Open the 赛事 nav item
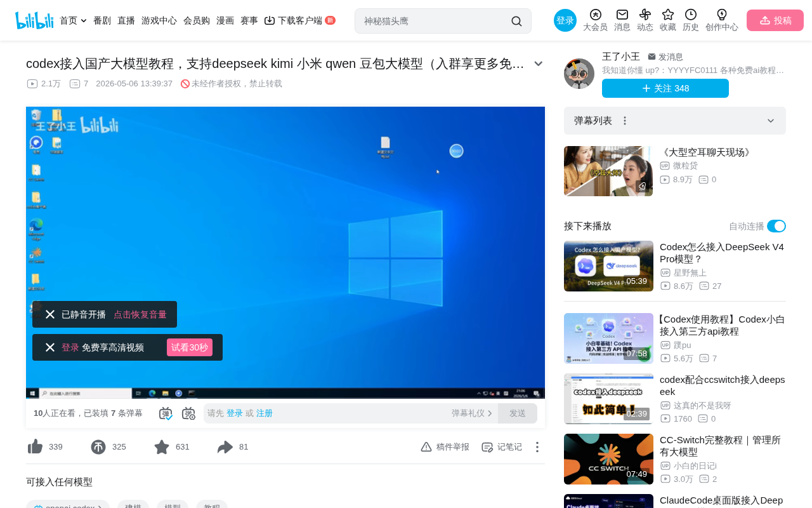 tap(249, 20)
